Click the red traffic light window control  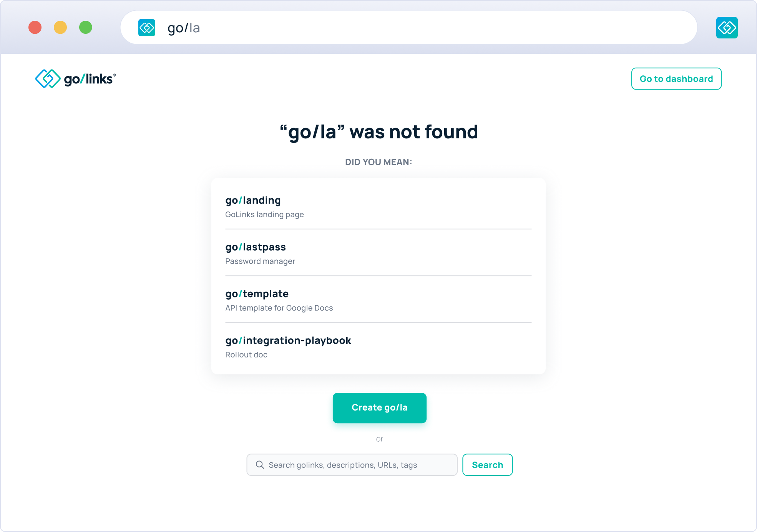[35, 27]
